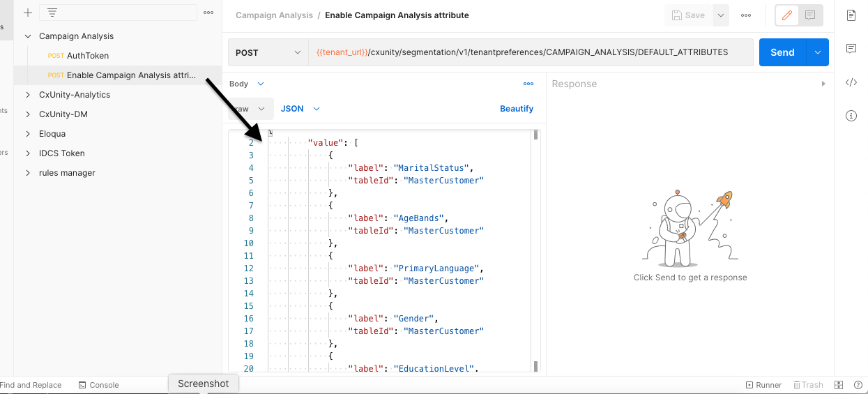Click the pencil edit mode icon

(787, 15)
